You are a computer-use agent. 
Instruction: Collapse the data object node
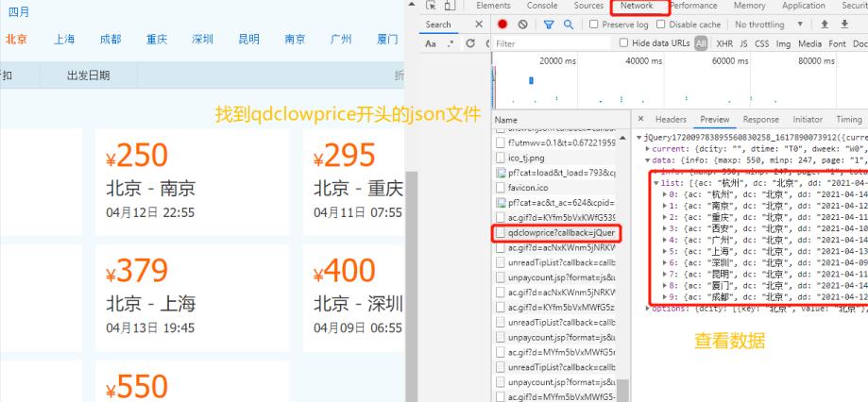pos(648,160)
